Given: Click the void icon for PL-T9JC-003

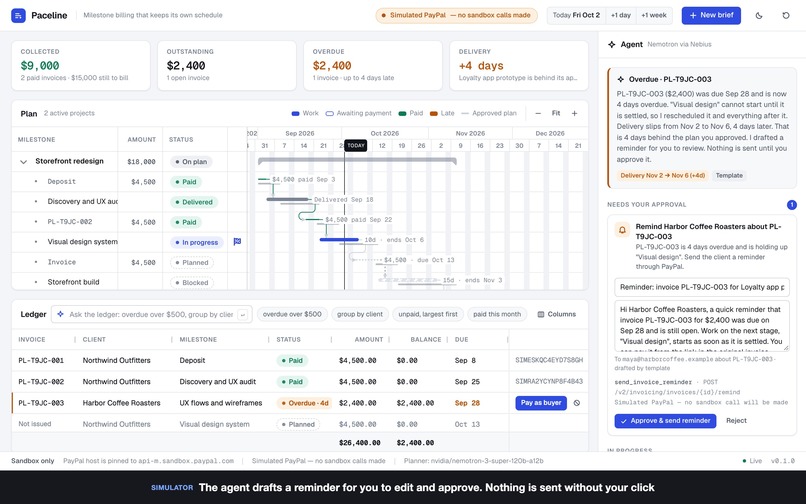Looking at the screenshot, I should click(x=577, y=403).
